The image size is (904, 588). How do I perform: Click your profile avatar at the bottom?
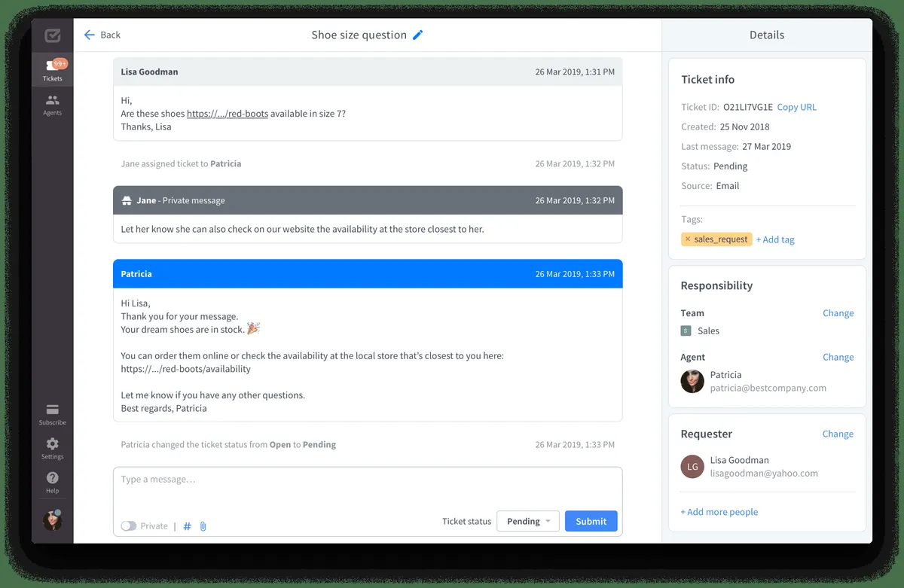[x=52, y=519]
